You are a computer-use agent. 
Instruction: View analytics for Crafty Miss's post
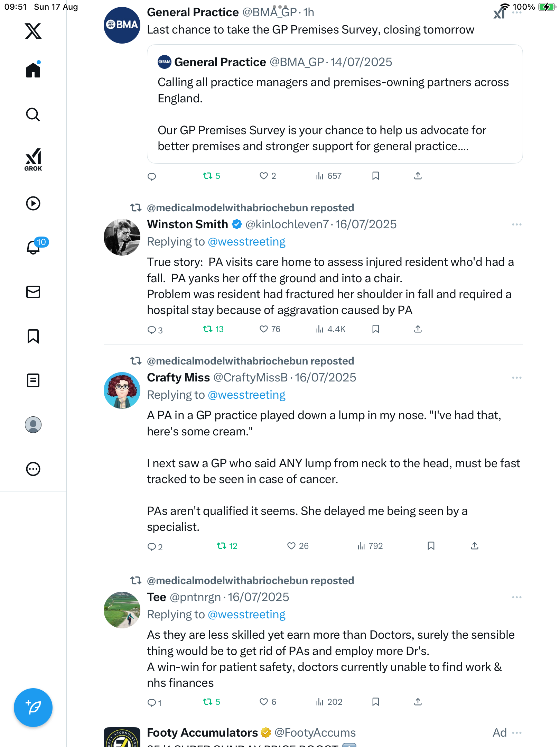click(x=370, y=546)
